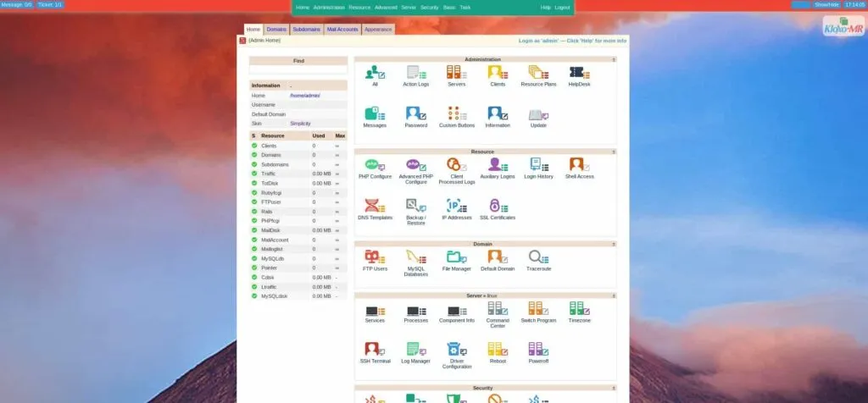868x403 pixels.
Task: Open the Action Logs icon
Action: (x=415, y=73)
